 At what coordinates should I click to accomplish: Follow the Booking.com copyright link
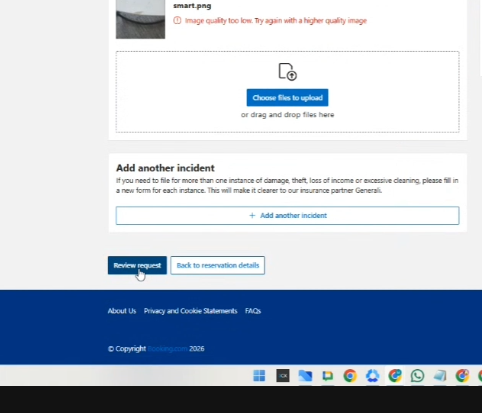pyautogui.click(x=168, y=349)
